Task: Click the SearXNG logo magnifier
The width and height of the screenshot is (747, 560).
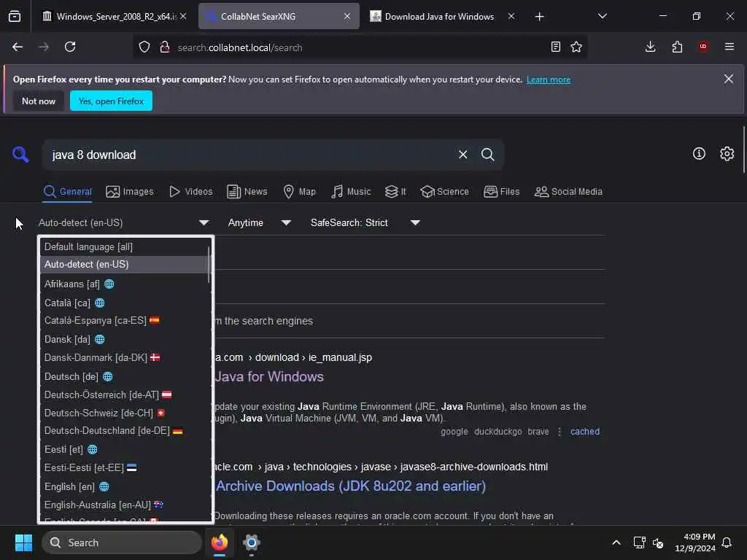Action: coord(20,155)
